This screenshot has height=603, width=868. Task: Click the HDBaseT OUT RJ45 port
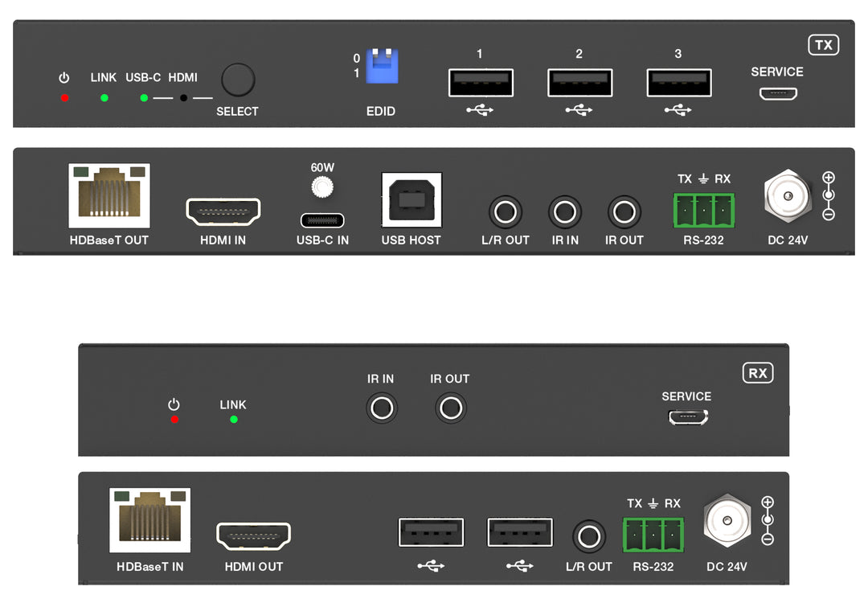(109, 195)
